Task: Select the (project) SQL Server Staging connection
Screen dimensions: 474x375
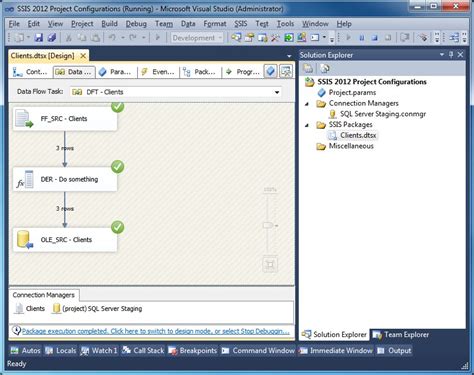Action: tap(98, 309)
